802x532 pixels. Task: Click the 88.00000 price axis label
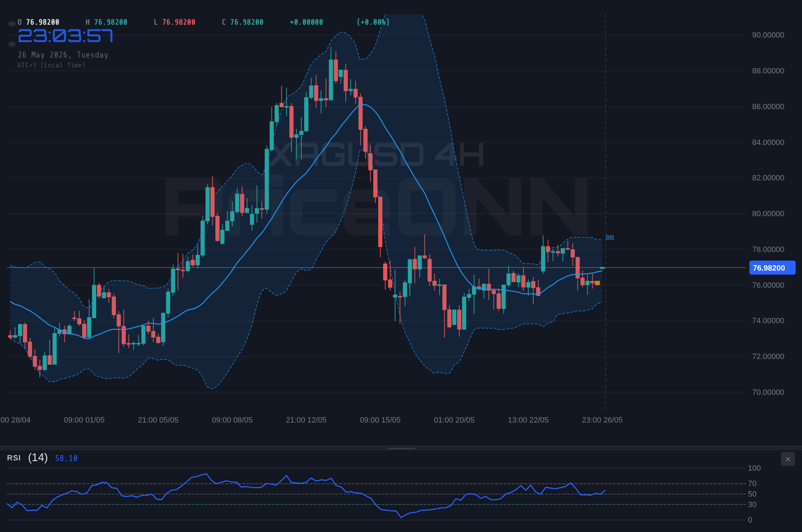[x=768, y=71]
